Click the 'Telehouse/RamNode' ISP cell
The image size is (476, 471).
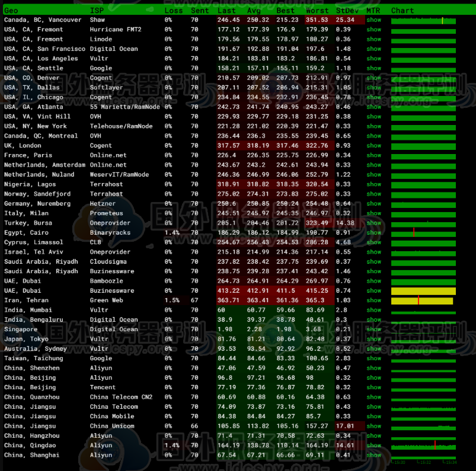(121, 126)
